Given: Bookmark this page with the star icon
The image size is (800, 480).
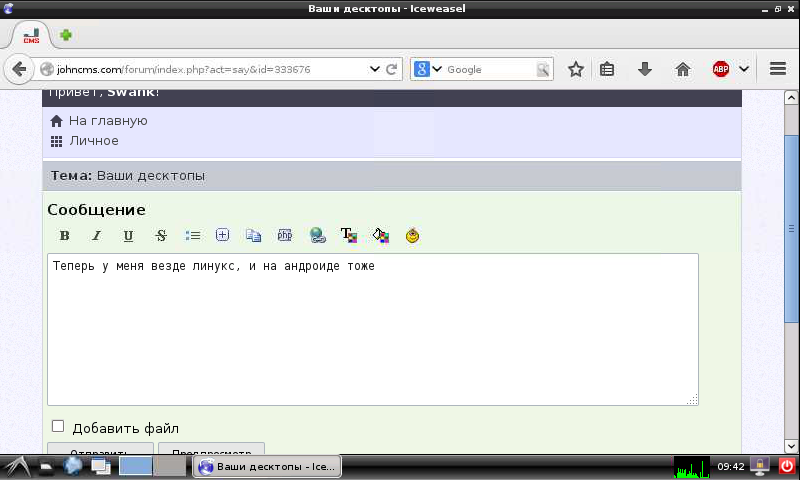Looking at the screenshot, I should click(x=576, y=69).
